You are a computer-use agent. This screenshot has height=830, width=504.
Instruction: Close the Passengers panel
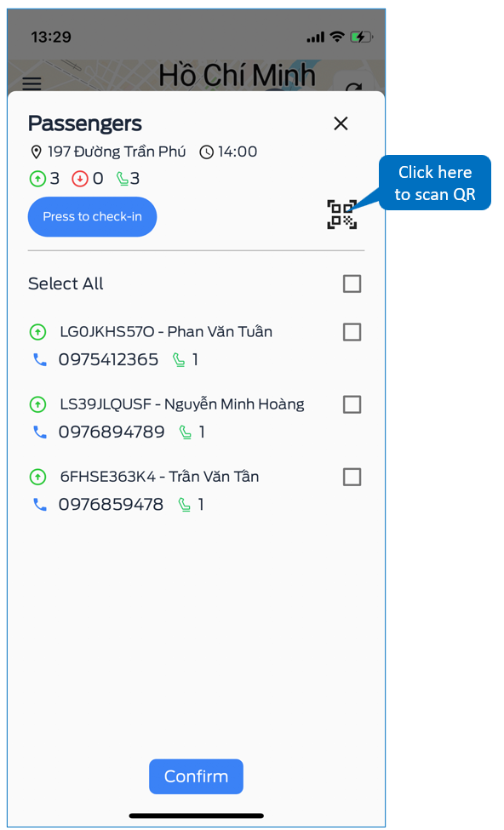[341, 123]
